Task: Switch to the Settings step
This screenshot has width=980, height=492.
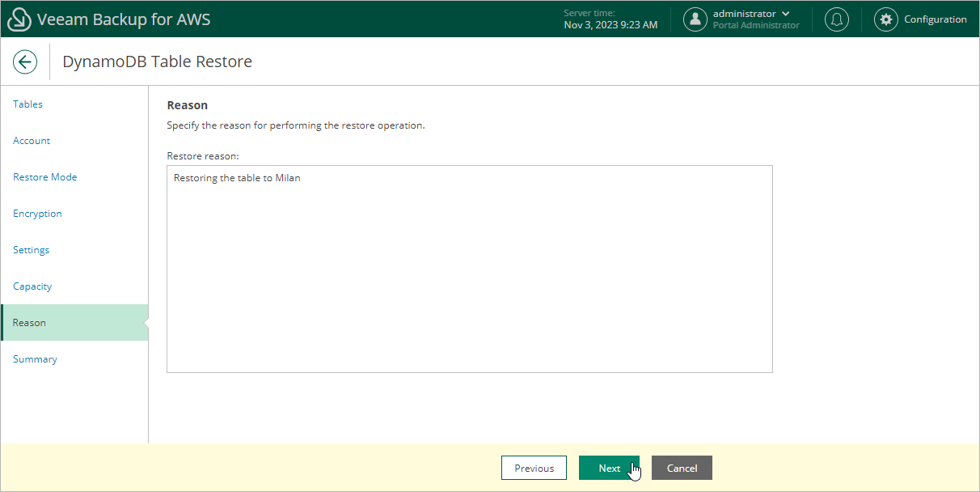Action: pos(31,250)
